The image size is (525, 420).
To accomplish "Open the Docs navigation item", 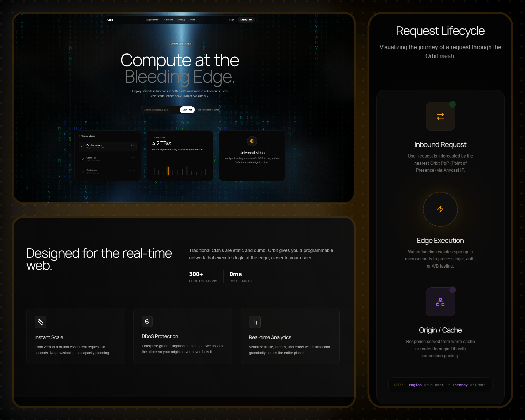I will point(192,20).
